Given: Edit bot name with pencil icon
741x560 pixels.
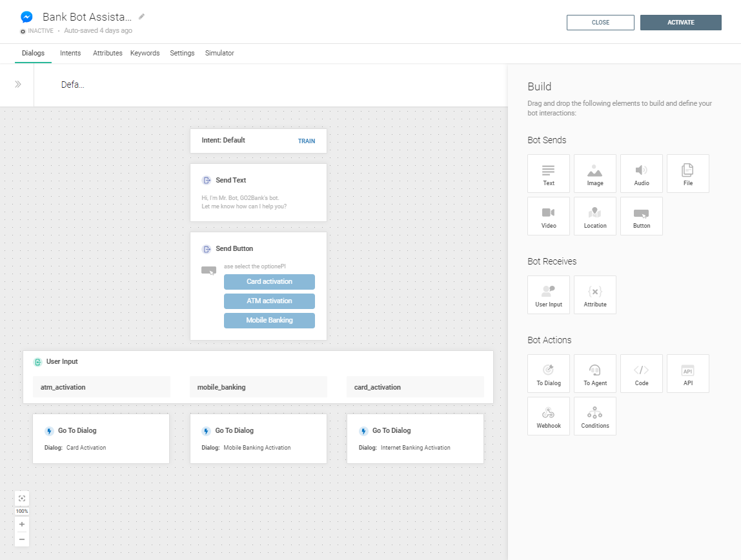Looking at the screenshot, I should point(142,17).
